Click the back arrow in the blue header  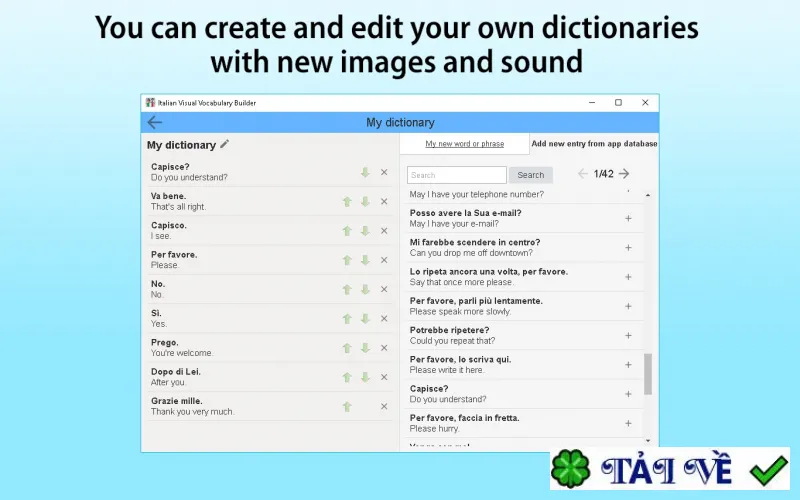point(155,122)
